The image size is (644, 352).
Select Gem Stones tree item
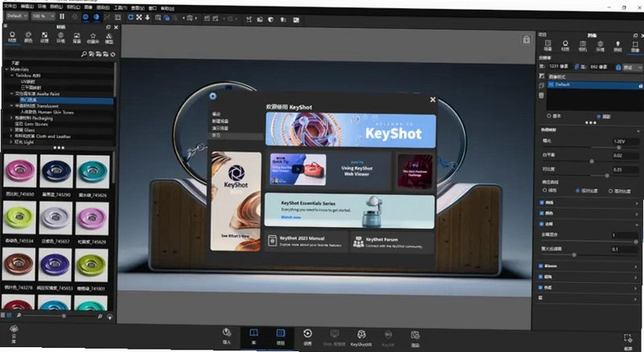[31, 124]
